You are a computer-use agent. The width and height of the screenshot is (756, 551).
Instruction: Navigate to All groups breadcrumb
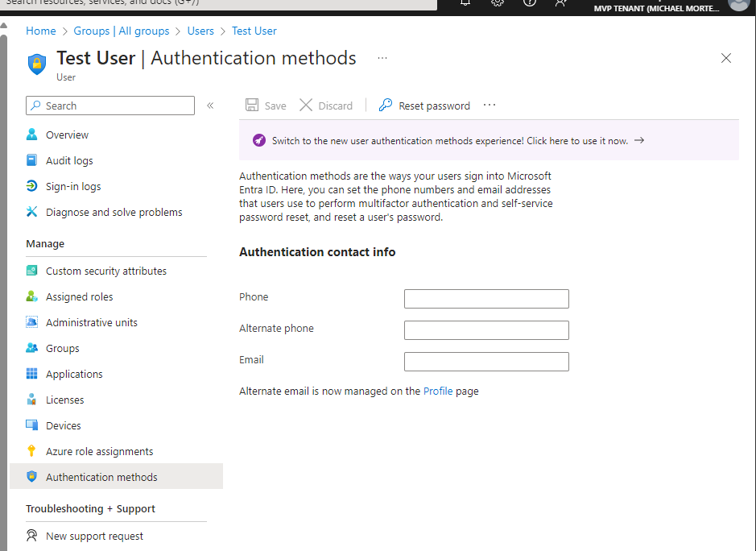pos(122,31)
